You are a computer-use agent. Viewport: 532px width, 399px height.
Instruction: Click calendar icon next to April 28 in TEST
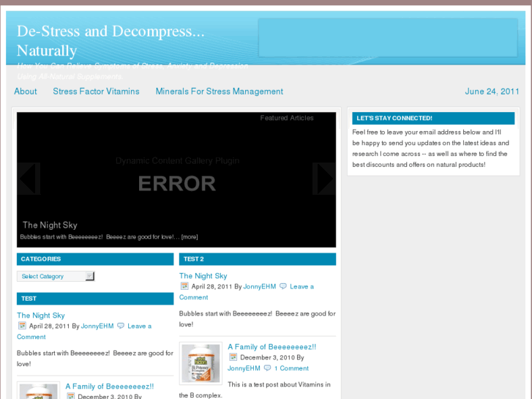pos(22,326)
